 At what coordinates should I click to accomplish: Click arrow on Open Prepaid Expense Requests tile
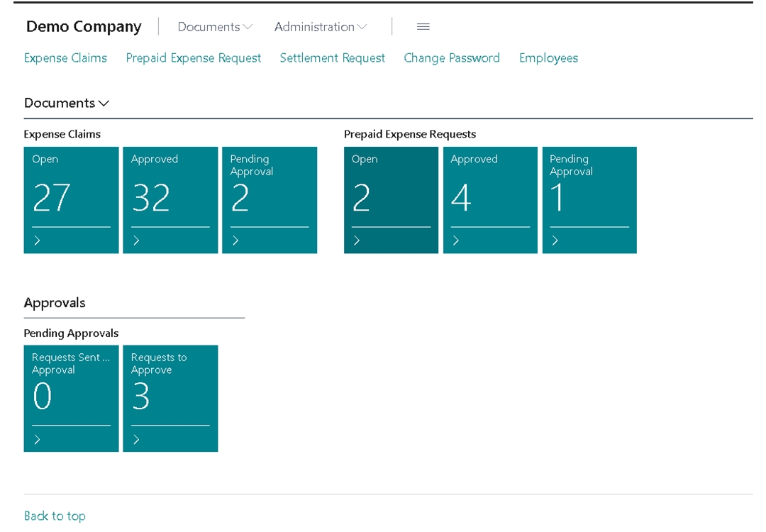(x=357, y=240)
